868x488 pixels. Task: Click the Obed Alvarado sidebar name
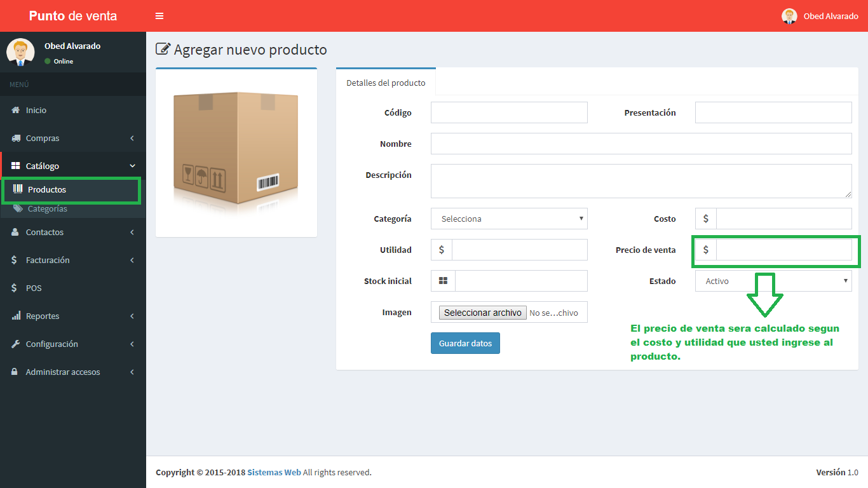point(72,46)
